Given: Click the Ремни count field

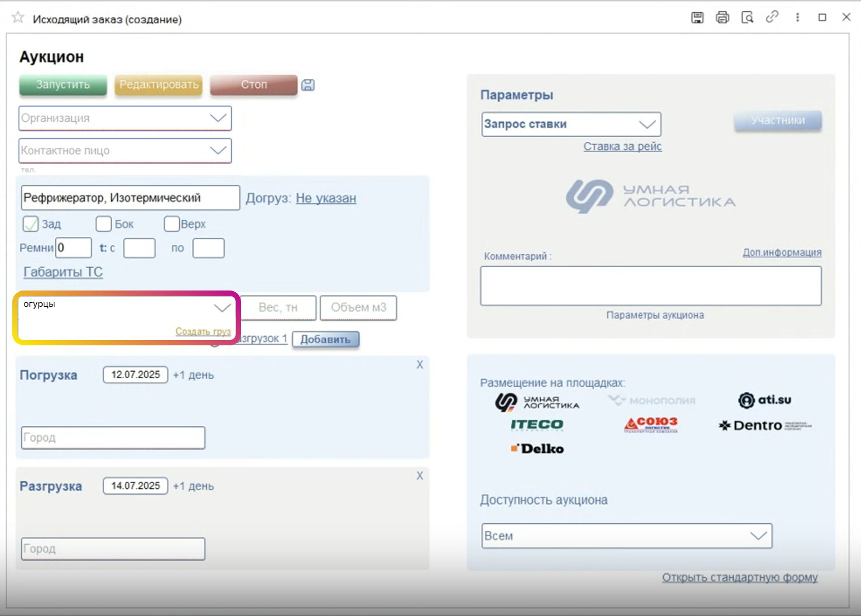Looking at the screenshot, I should tap(74, 248).
